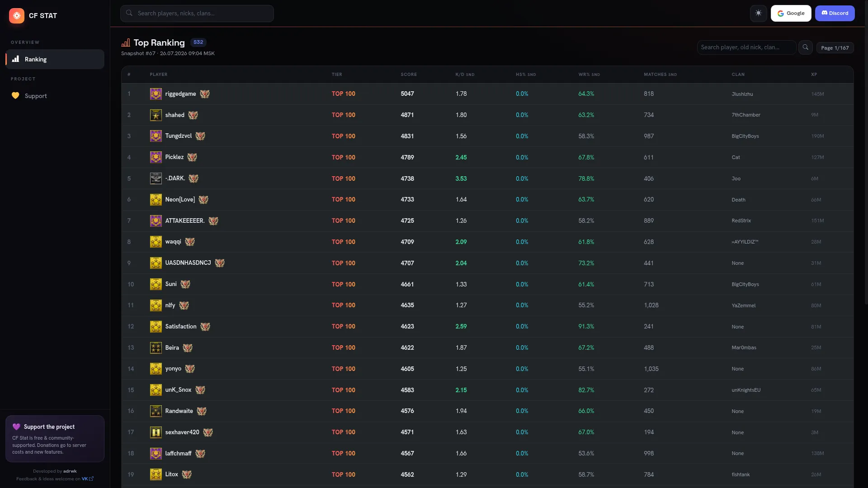Toggle the light/dark theme sun icon

coord(758,13)
